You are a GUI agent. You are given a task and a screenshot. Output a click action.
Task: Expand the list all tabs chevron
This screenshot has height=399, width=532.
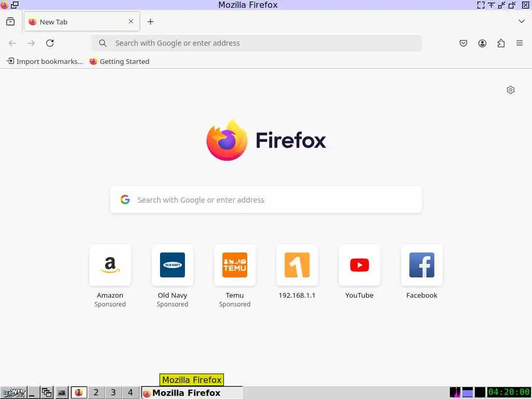[x=522, y=21]
